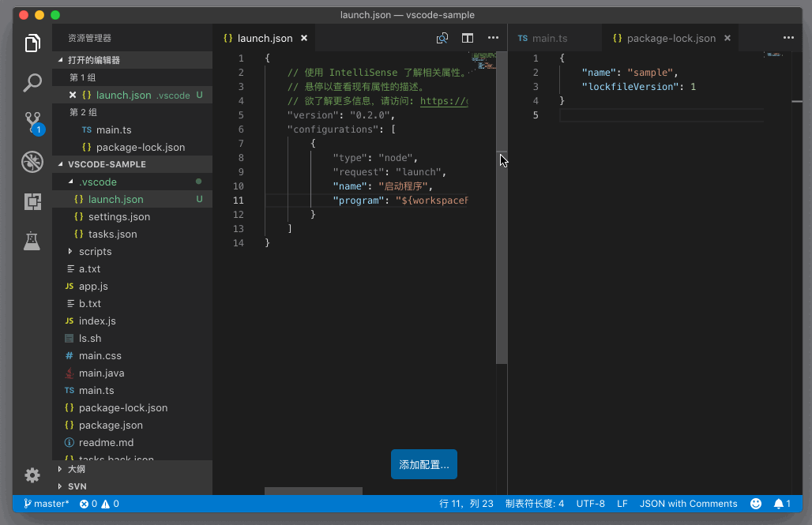Click the feedback smiley icon
Image resolution: width=812 pixels, height=525 pixels.
point(756,504)
